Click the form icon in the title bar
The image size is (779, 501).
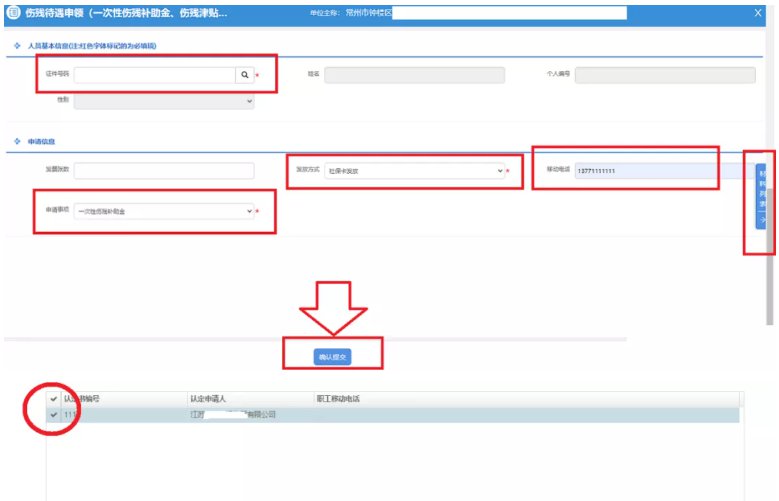13,13
